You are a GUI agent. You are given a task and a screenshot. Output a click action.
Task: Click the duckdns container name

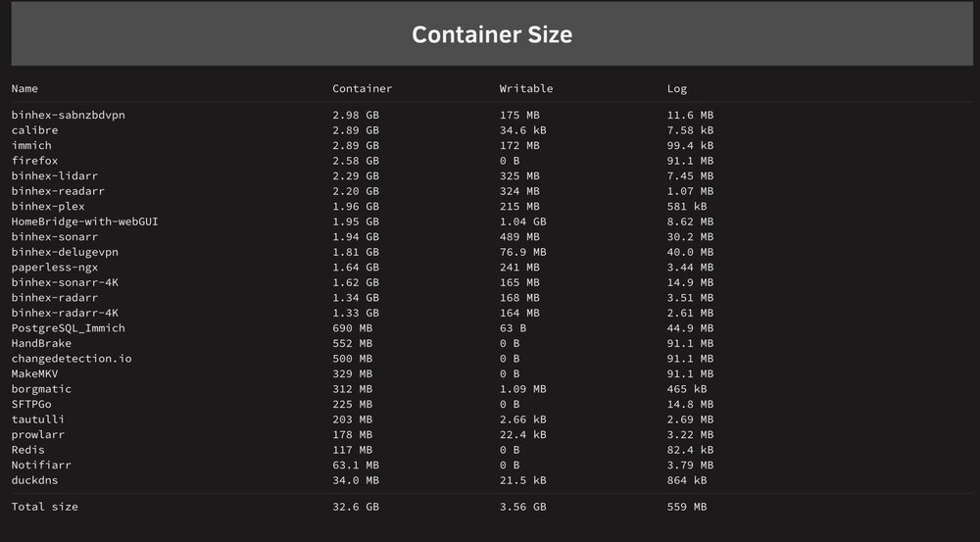coord(34,480)
